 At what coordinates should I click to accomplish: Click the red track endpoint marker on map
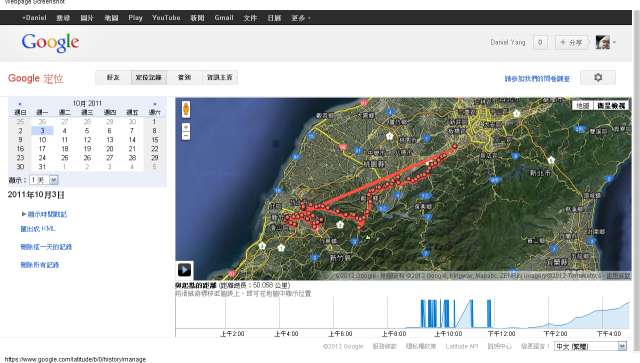pos(455,146)
